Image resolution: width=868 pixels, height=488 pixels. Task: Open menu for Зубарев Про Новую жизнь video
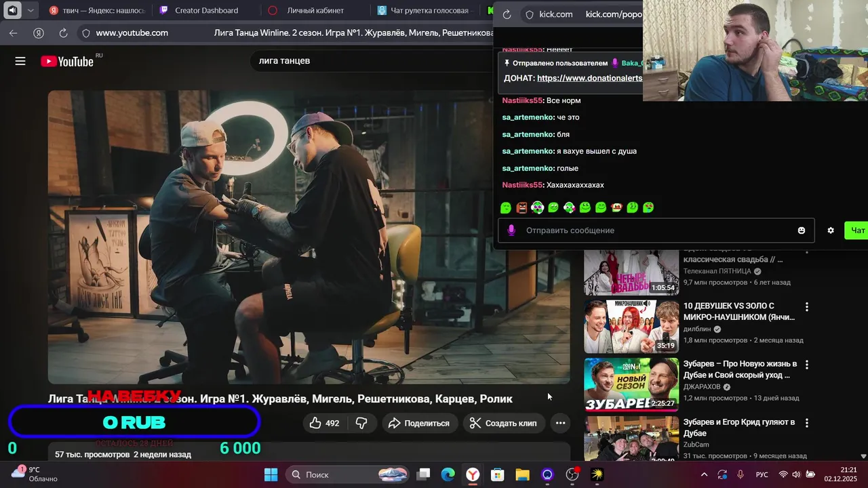[x=806, y=365]
